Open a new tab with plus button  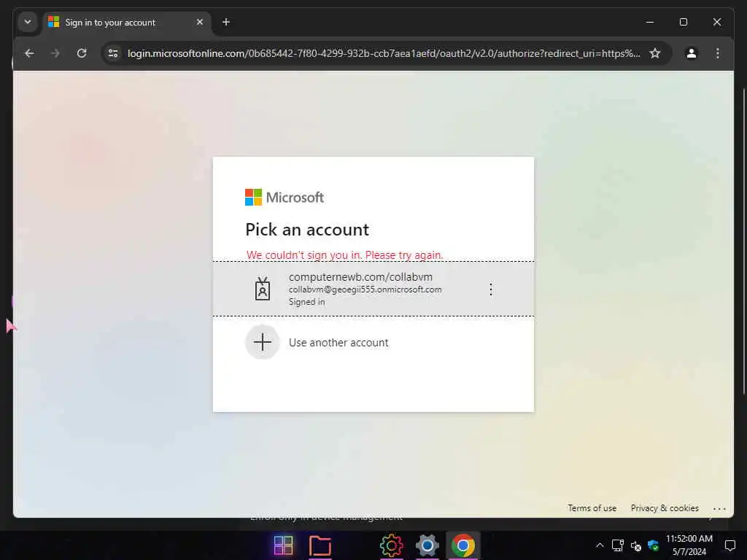pos(226,23)
